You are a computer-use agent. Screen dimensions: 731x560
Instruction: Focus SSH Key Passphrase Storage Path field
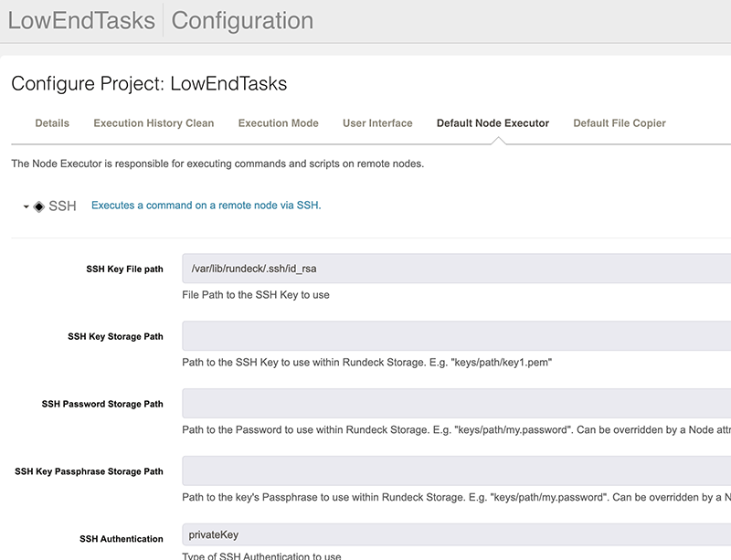pos(456,471)
